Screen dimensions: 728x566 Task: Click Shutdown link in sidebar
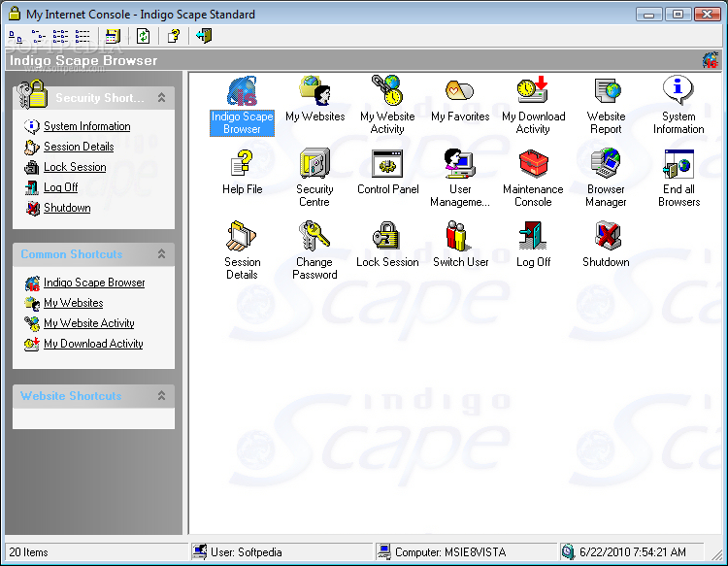(x=67, y=208)
